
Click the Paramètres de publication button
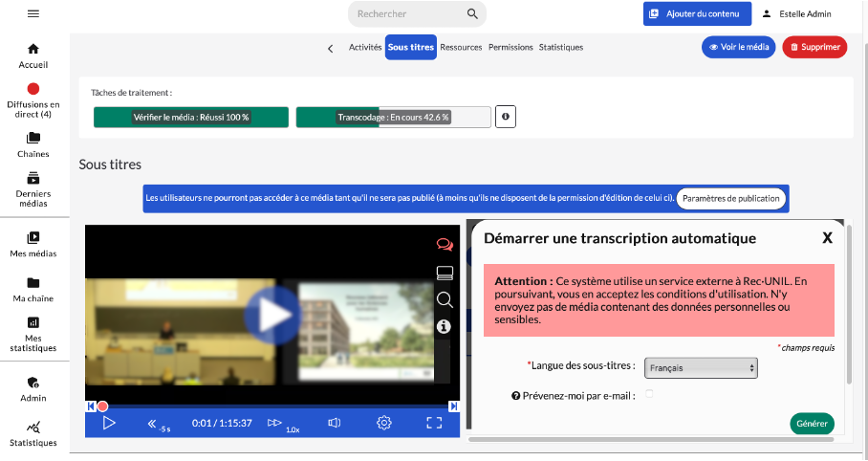[x=732, y=199]
